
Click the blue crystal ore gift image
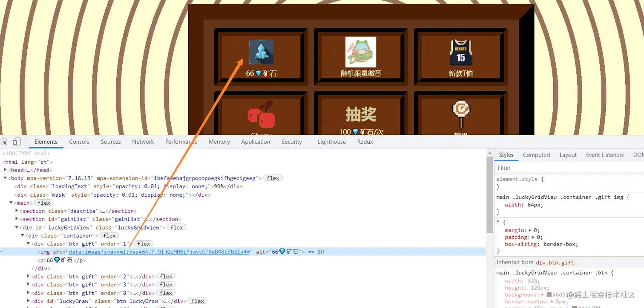pos(261,52)
